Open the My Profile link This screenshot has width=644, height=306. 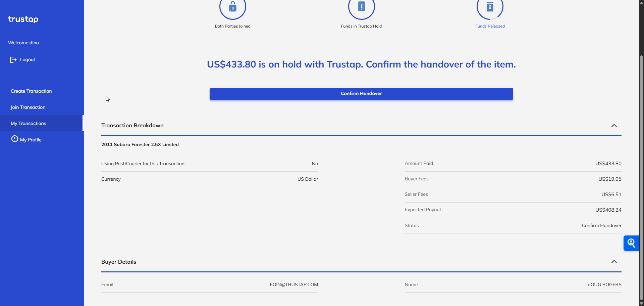click(x=31, y=140)
